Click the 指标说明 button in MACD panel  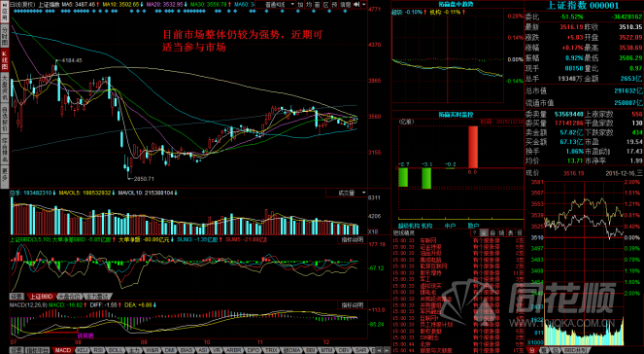coord(353,304)
